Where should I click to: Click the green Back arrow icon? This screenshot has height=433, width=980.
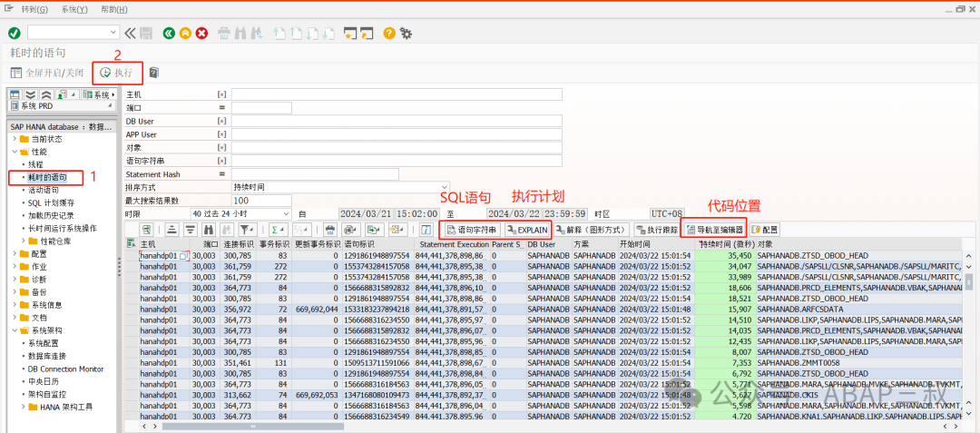tap(169, 33)
